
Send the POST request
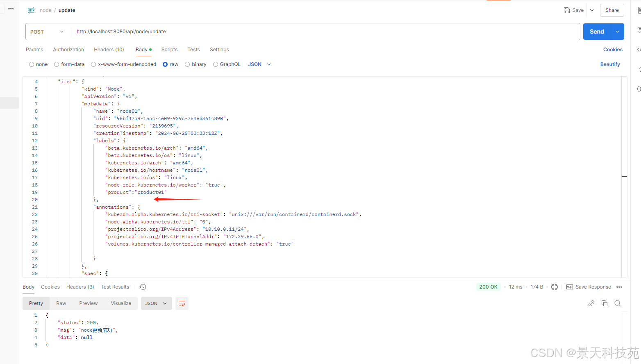pyautogui.click(x=597, y=32)
